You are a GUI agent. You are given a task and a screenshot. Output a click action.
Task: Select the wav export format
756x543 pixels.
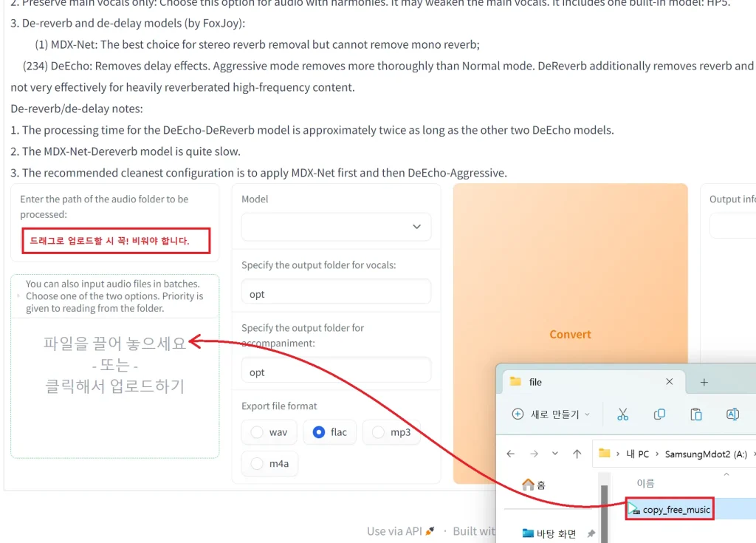pos(269,432)
